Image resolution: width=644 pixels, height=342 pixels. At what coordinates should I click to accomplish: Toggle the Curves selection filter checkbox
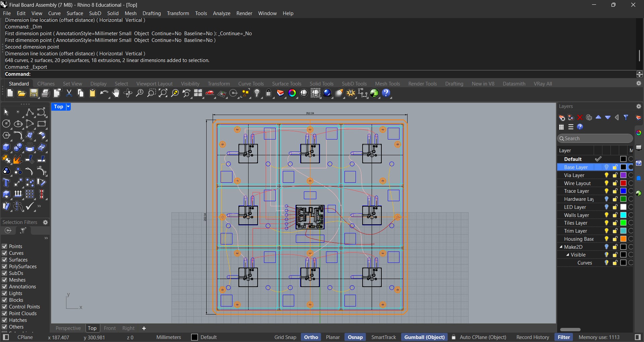pos(4,253)
